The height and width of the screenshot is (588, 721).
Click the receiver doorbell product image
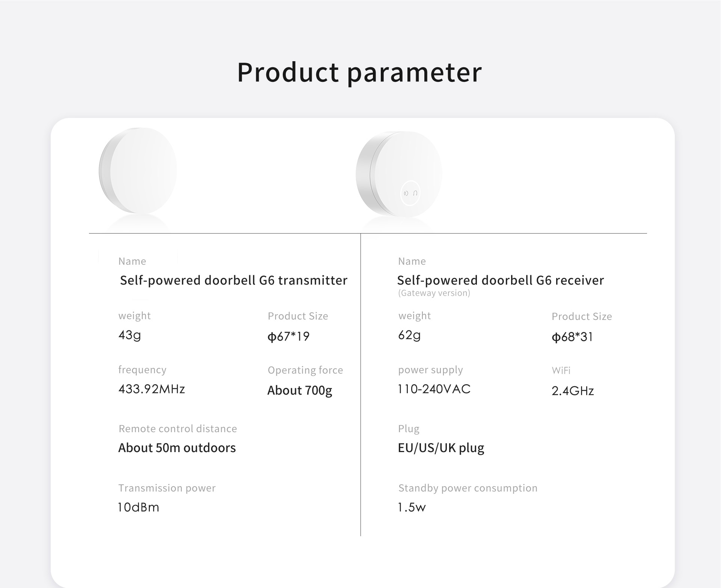click(x=399, y=174)
